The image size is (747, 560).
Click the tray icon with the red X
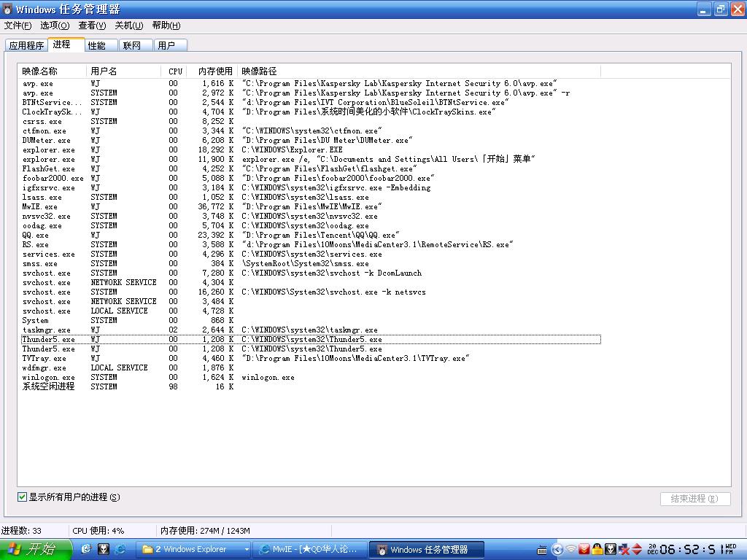[x=623, y=550]
